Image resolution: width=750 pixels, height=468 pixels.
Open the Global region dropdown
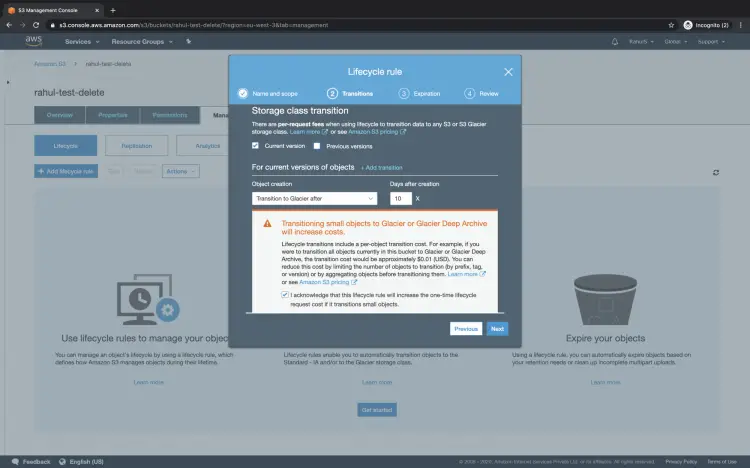click(x=675, y=42)
